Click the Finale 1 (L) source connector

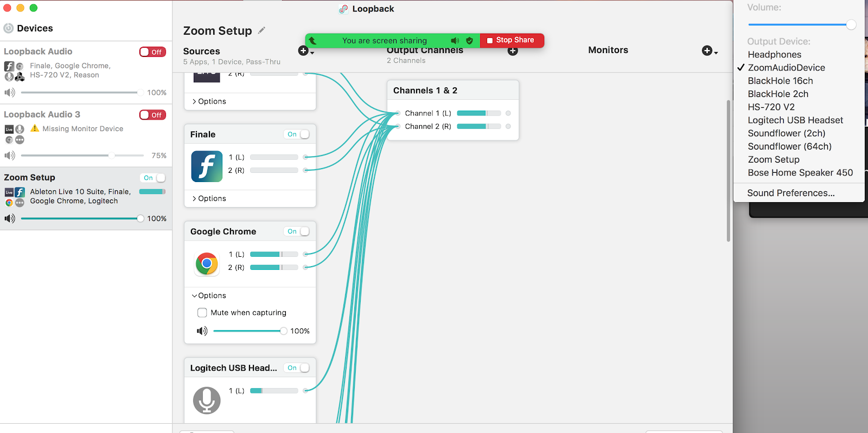(x=305, y=157)
